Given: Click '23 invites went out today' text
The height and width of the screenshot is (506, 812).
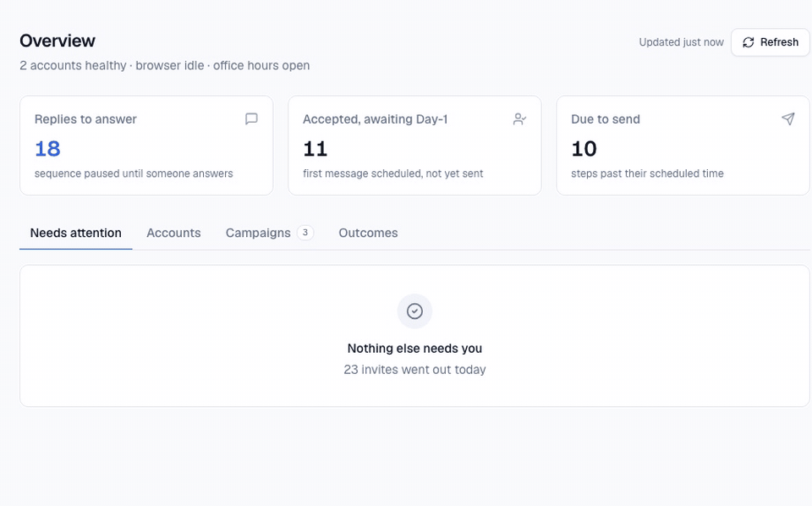Looking at the screenshot, I should coord(414,370).
